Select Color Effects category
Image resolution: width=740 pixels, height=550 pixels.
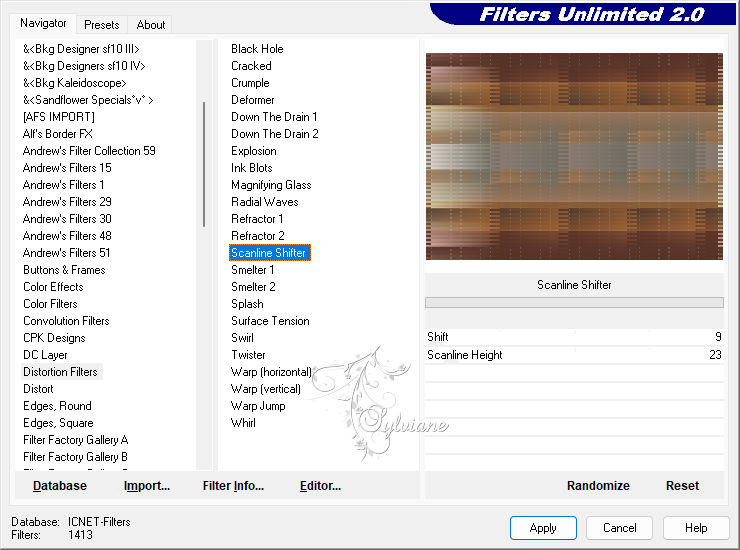53,287
